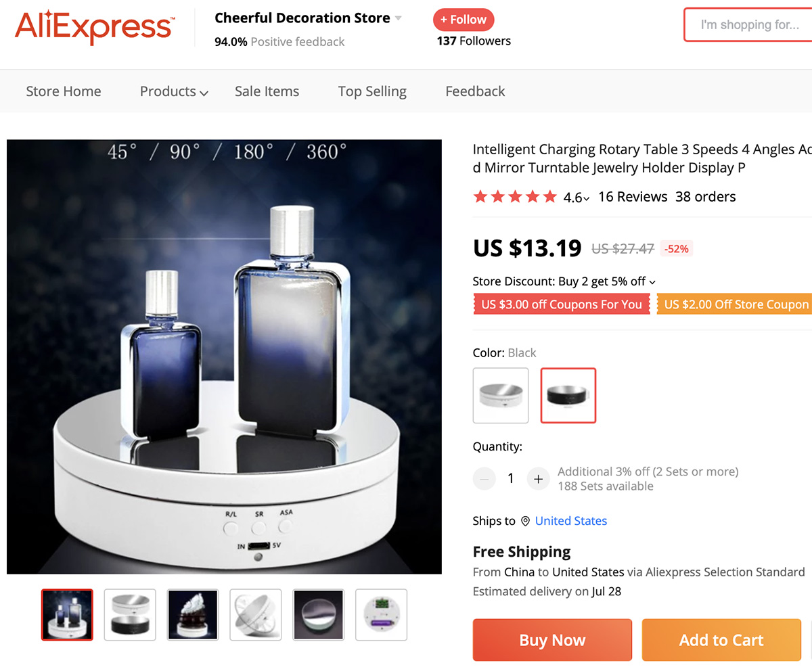Expand the Products menu chevron

[204, 93]
